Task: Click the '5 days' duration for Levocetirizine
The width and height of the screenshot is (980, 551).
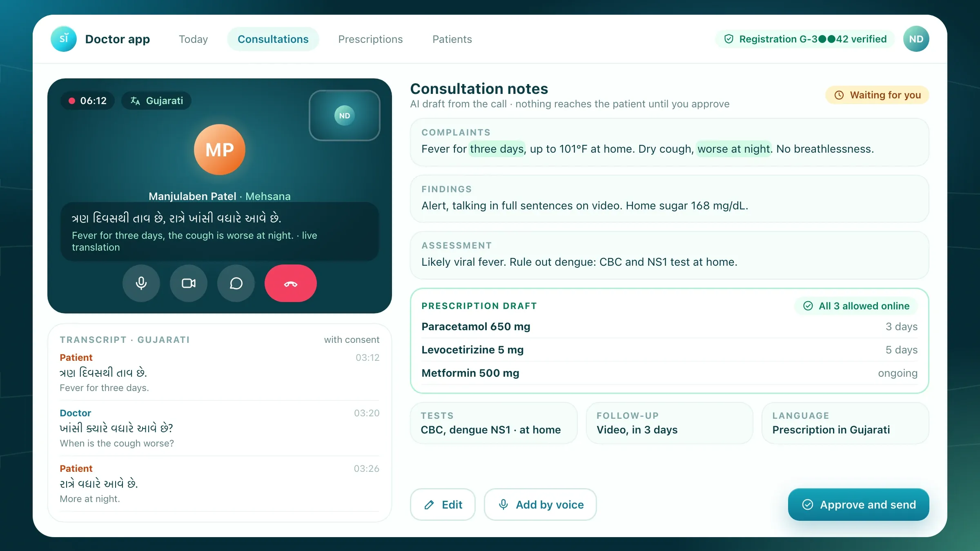Action: click(x=901, y=350)
